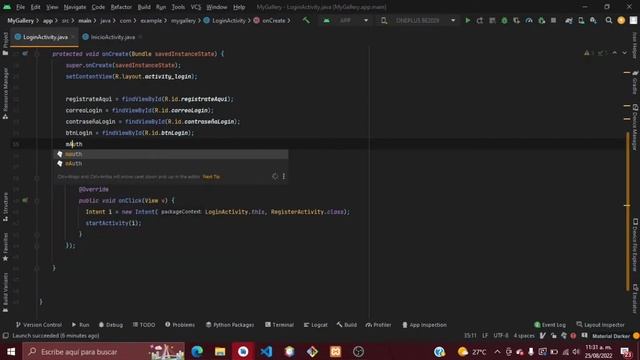Open the Build menu
This screenshot has height=360, width=640.
click(144, 7)
